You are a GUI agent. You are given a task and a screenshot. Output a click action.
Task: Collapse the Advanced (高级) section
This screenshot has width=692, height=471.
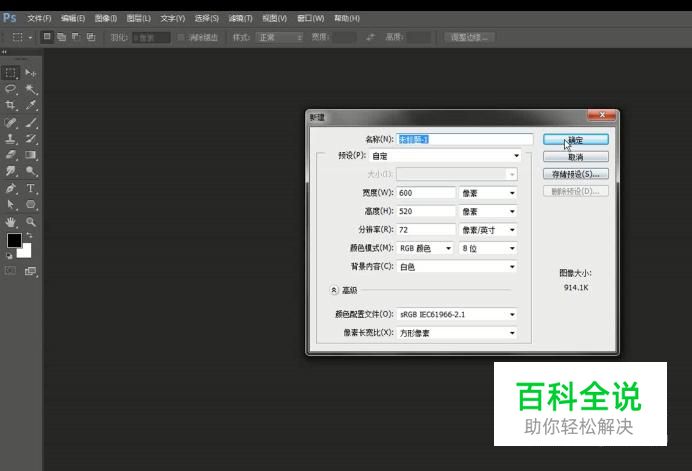click(334, 290)
